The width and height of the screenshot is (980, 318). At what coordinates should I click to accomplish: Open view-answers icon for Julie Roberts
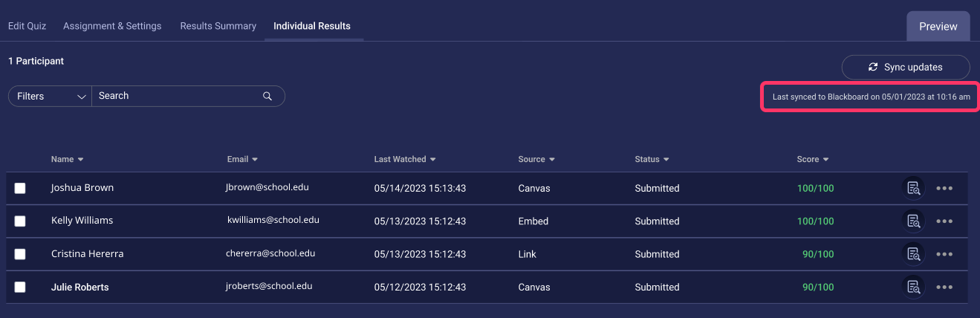tap(913, 287)
